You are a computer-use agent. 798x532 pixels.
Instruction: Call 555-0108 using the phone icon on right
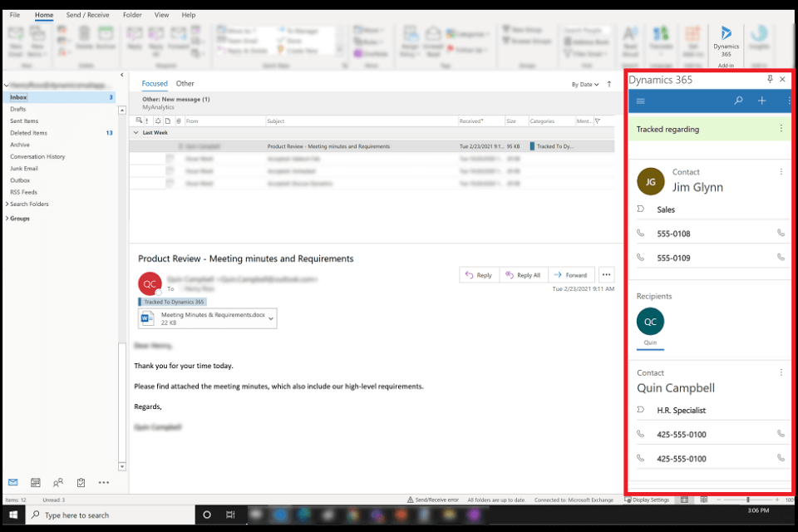tap(781, 234)
